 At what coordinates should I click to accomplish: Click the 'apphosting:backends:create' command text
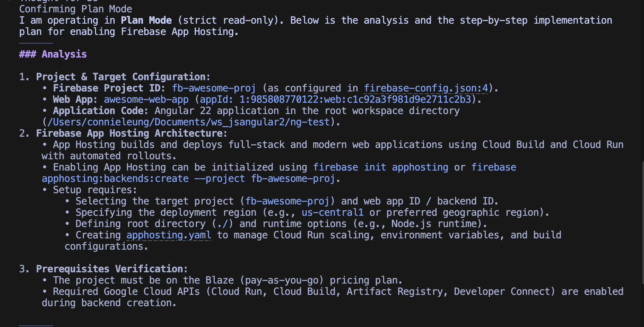point(115,178)
